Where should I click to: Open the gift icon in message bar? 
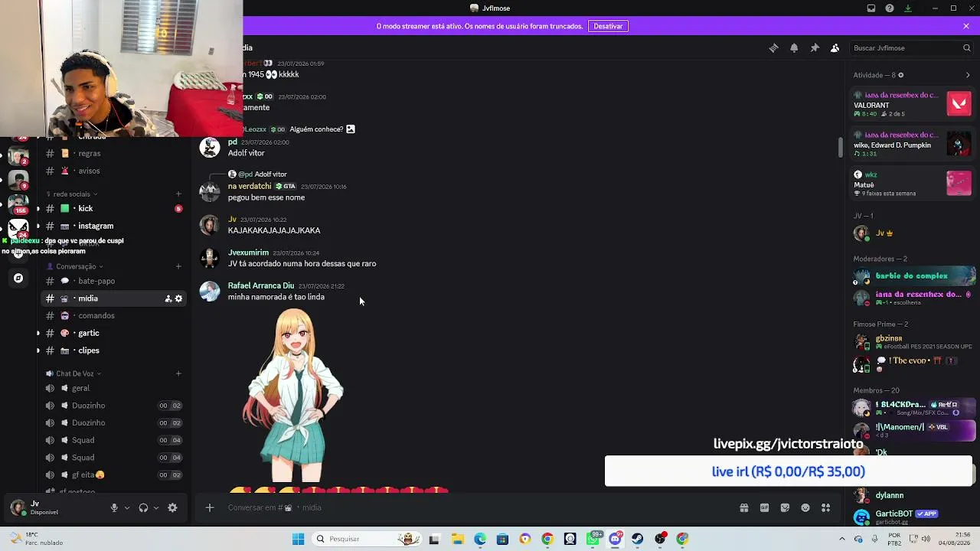point(743,507)
